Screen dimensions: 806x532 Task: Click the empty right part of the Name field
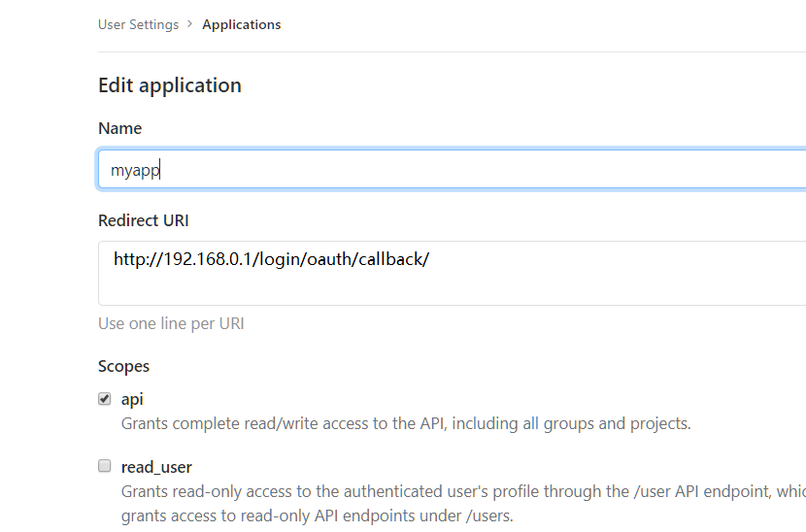(583, 169)
